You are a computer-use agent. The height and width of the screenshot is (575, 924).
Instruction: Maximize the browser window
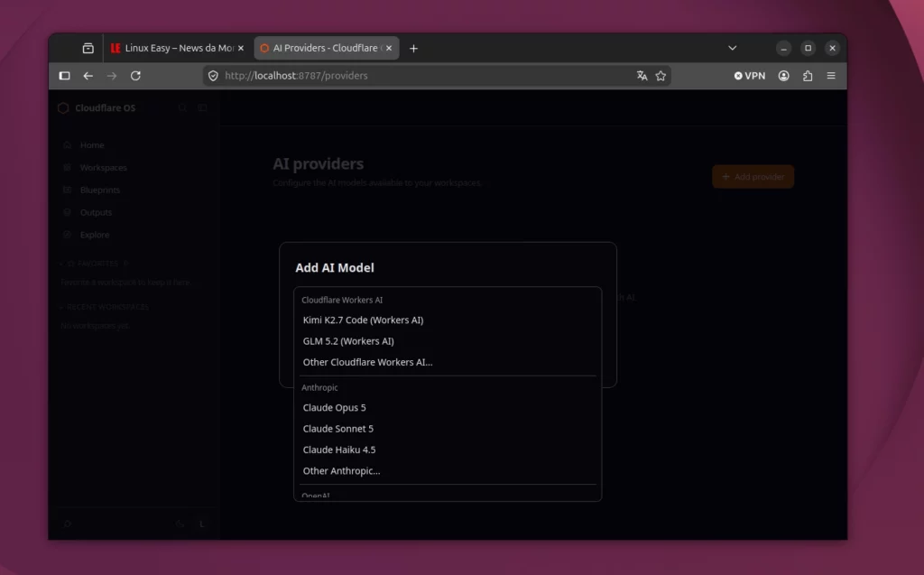808,49
